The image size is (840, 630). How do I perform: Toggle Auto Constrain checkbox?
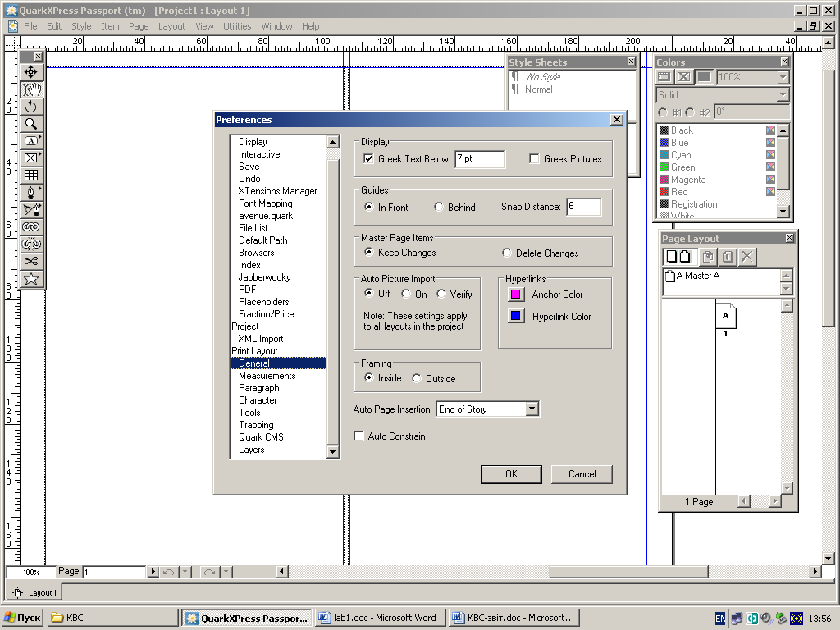pyautogui.click(x=359, y=436)
